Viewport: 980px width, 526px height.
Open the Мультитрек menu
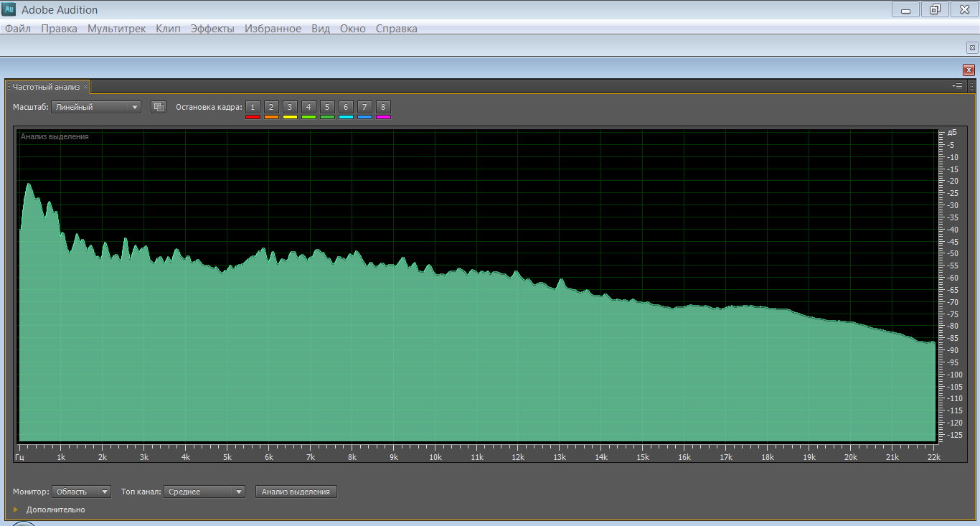pyautogui.click(x=116, y=29)
